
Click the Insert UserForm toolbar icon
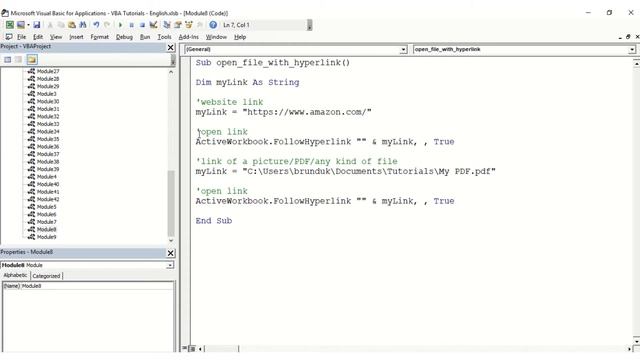coord(20,25)
